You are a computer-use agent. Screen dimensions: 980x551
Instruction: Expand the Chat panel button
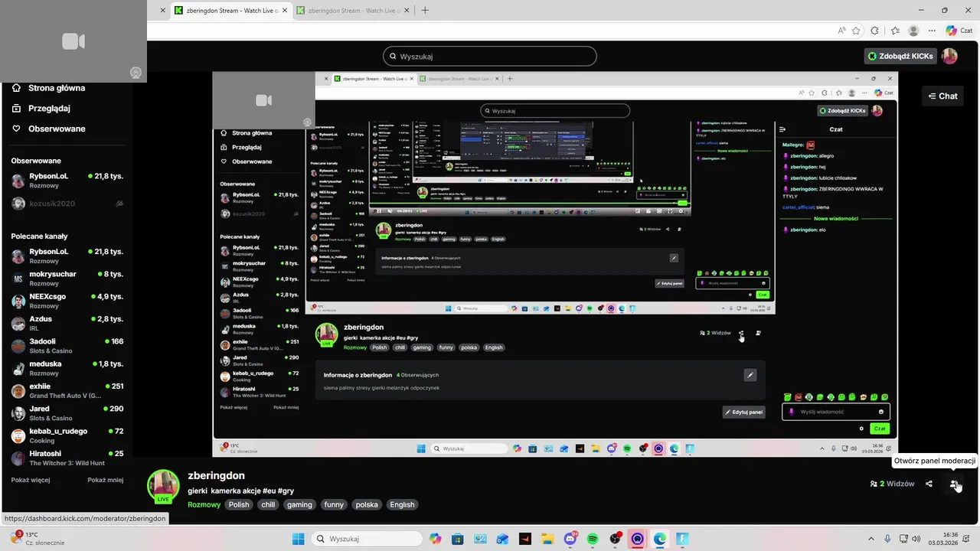pyautogui.click(x=943, y=96)
